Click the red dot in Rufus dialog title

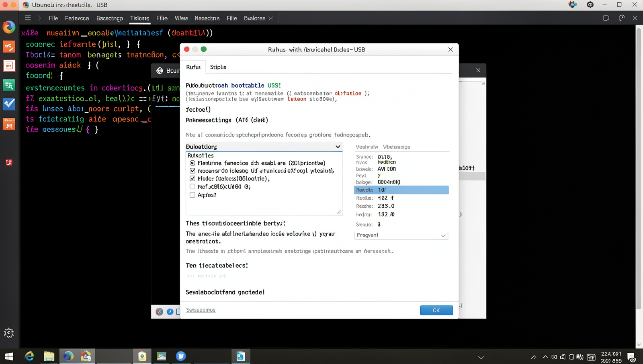pos(186,49)
